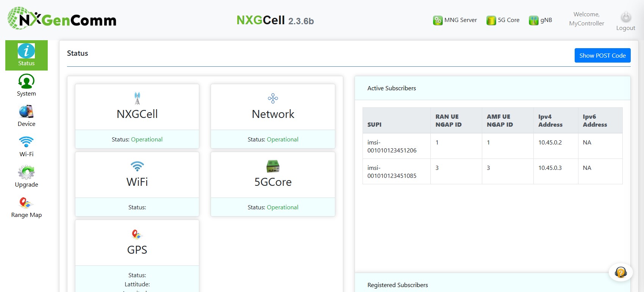
Task: Open the Range Map sidebar page
Action: pyautogui.click(x=27, y=207)
